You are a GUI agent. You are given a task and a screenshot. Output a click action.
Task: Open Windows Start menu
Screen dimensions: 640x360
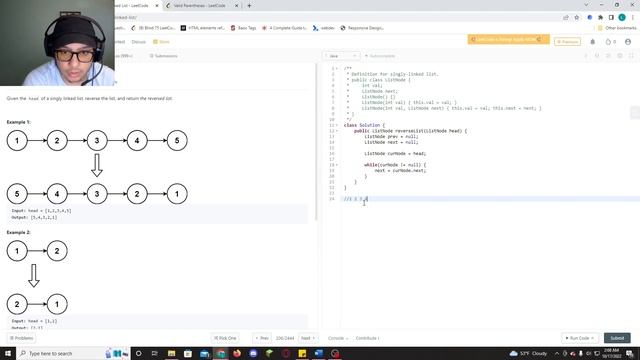click(8, 353)
